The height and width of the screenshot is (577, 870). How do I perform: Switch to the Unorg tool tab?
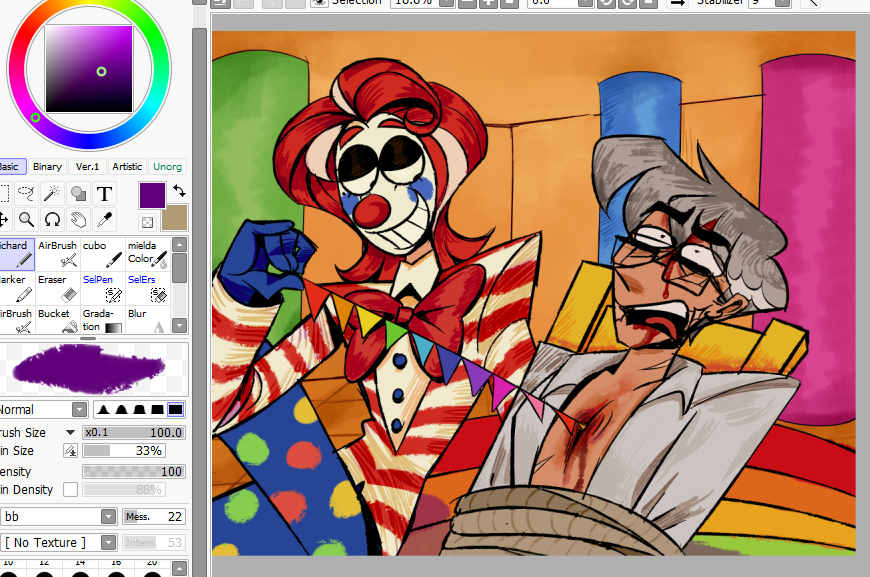[167, 166]
